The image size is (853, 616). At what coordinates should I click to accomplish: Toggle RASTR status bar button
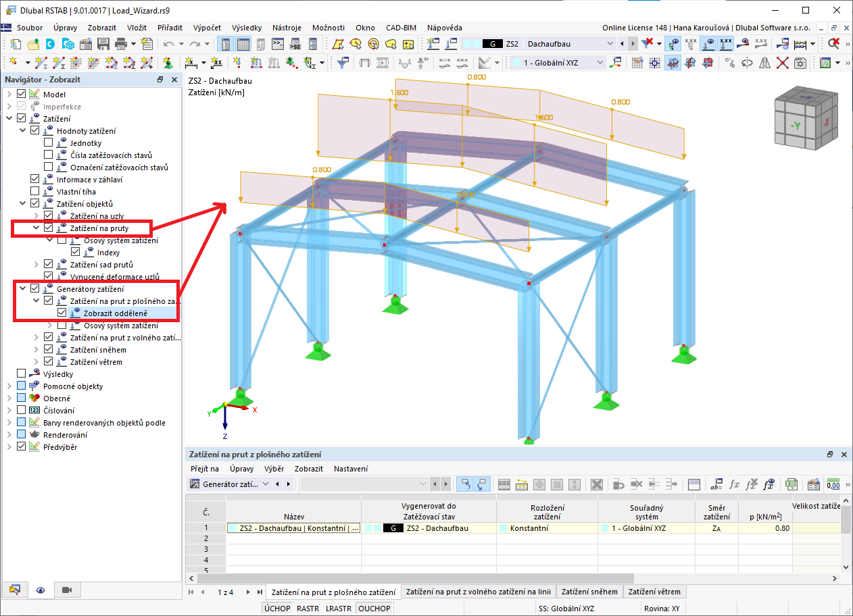coord(308,609)
